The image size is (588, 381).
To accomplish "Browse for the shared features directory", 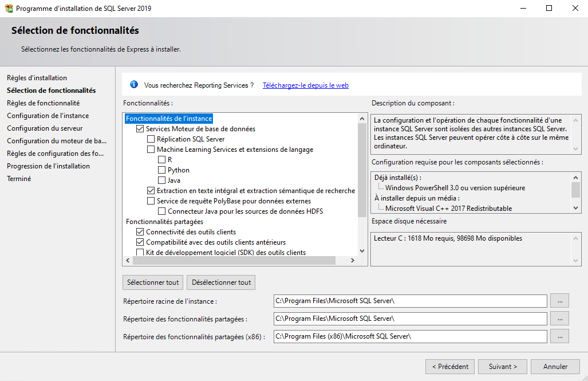I will [559, 319].
